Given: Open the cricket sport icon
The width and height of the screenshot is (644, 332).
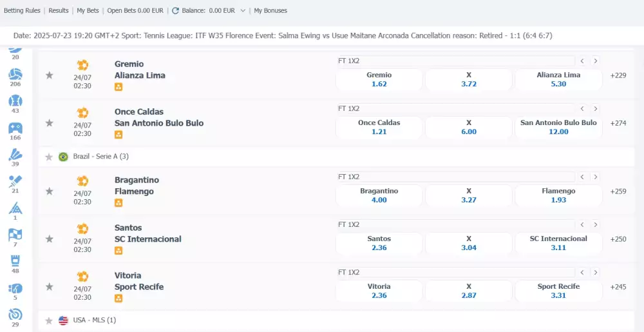Looking at the screenshot, I should pyautogui.click(x=15, y=182).
